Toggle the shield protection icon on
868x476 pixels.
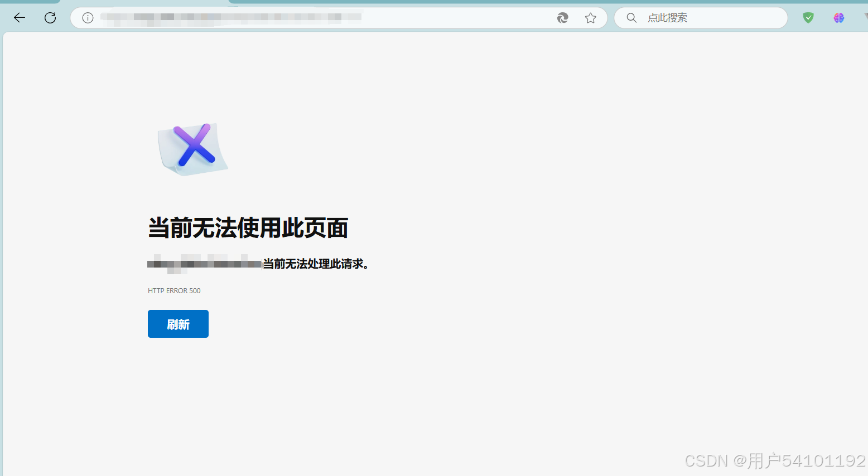[x=808, y=17]
